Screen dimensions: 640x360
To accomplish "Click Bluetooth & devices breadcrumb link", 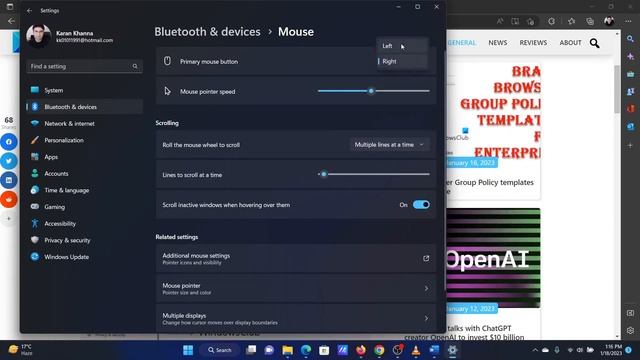I will coord(207,32).
